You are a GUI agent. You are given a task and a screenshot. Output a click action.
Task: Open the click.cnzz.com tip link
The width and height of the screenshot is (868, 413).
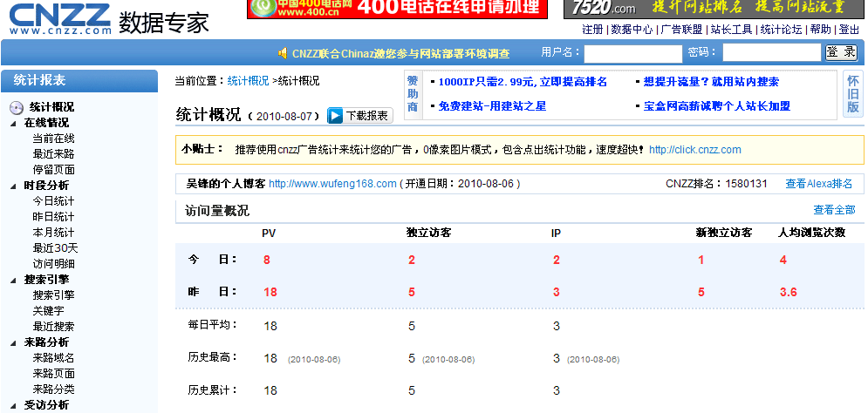tap(694, 150)
